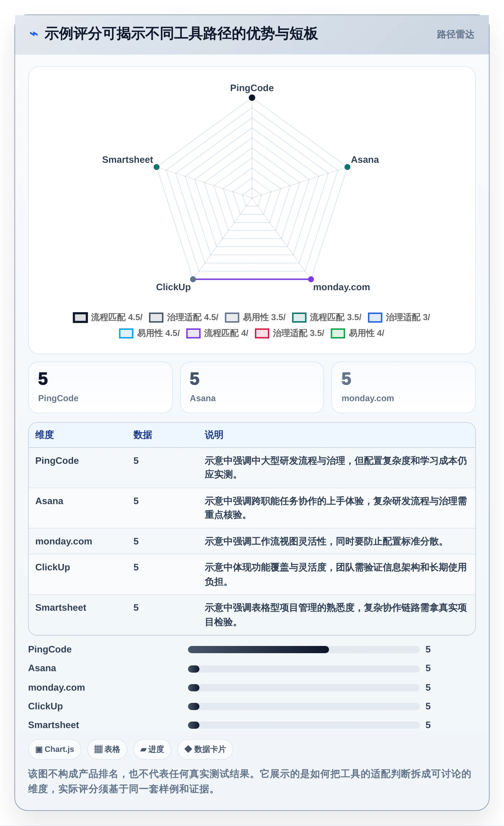Image resolution: width=504 pixels, height=826 pixels.
Task: Click the PingCode progress bar
Action: pyautogui.click(x=304, y=650)
